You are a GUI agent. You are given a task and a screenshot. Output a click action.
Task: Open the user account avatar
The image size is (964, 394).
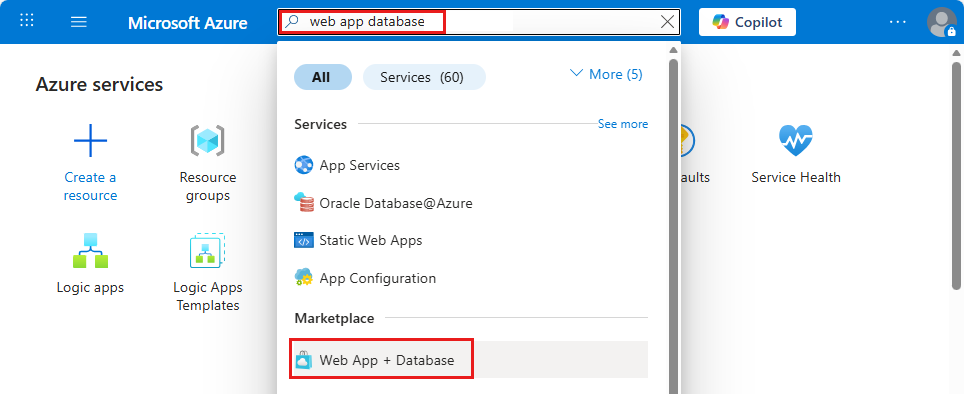tap(941, 22)
